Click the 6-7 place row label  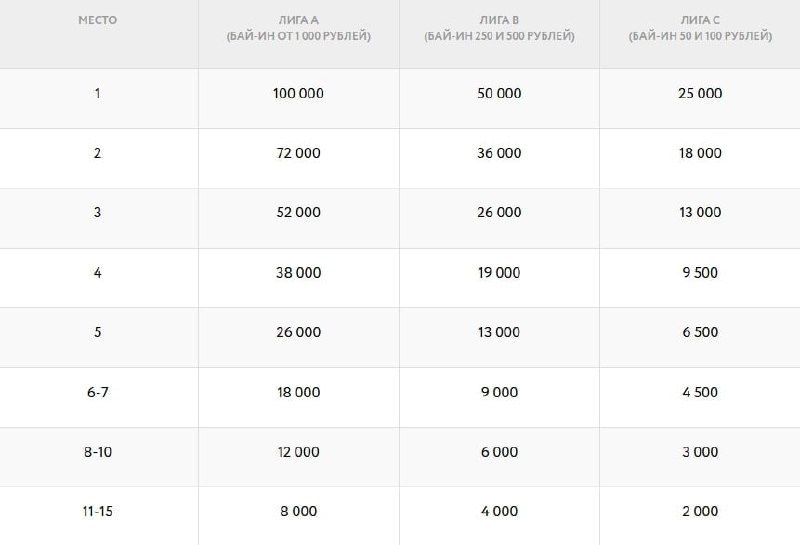98,392
